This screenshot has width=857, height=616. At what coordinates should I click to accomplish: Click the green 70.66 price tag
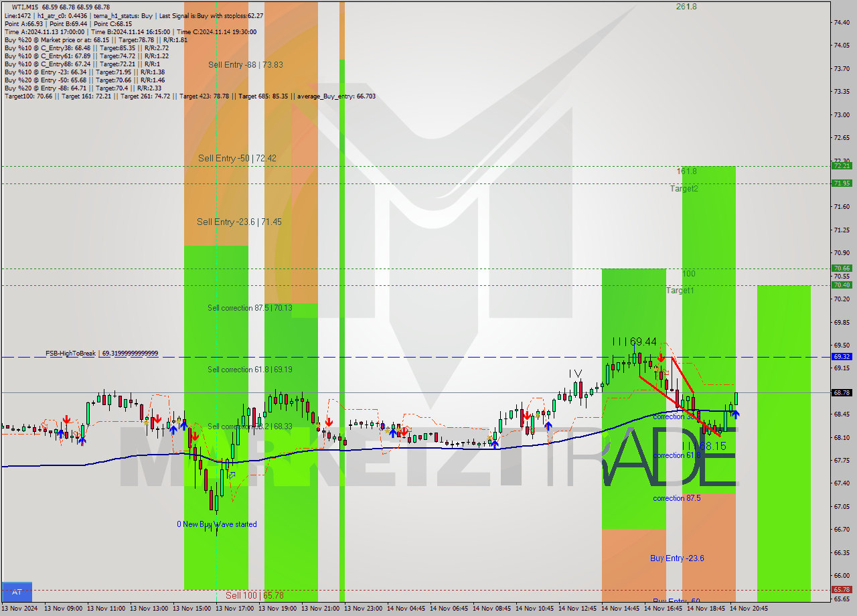tap(842, 268)
